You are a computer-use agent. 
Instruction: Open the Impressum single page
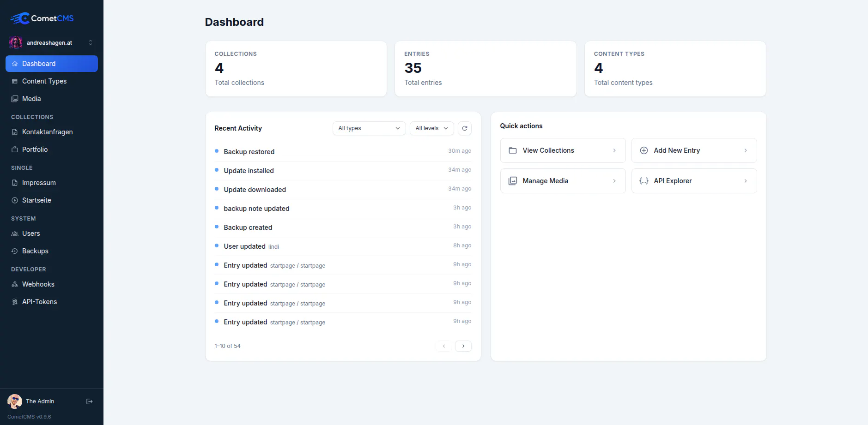pyautogui.click(x=52, y=183)
